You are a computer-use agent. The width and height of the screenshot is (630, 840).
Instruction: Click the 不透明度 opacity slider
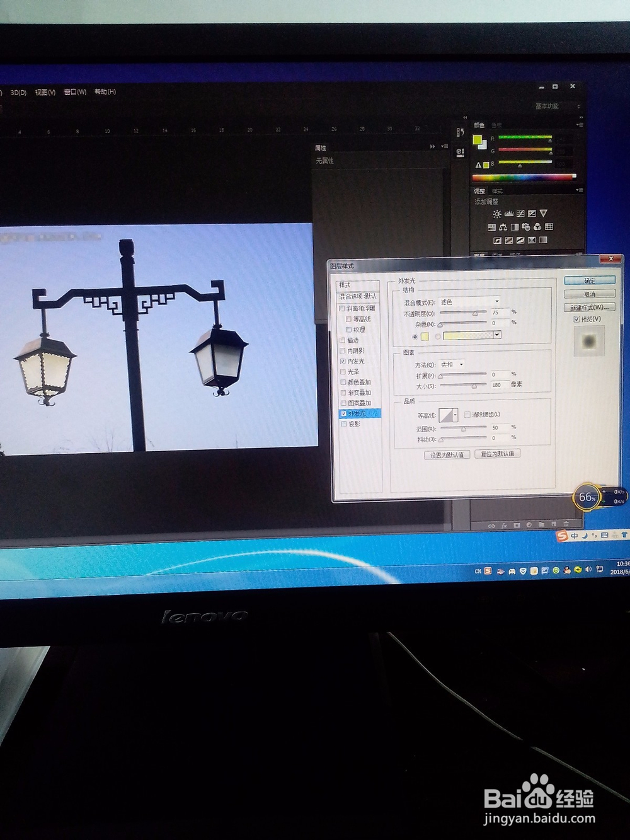(x=462, y=313)
